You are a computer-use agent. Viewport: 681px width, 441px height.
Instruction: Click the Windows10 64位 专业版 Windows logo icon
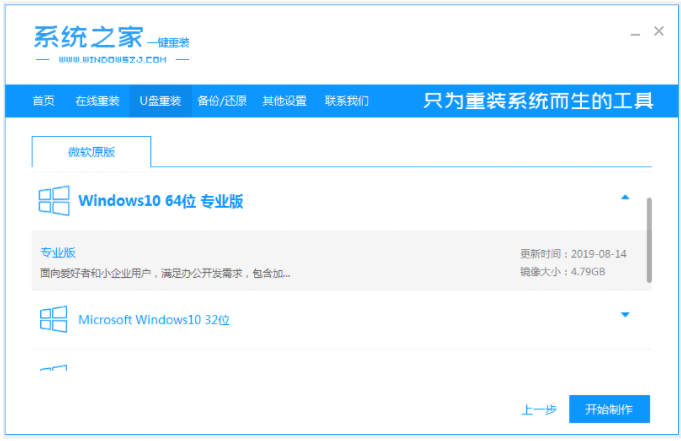click(x=53, y=201)
